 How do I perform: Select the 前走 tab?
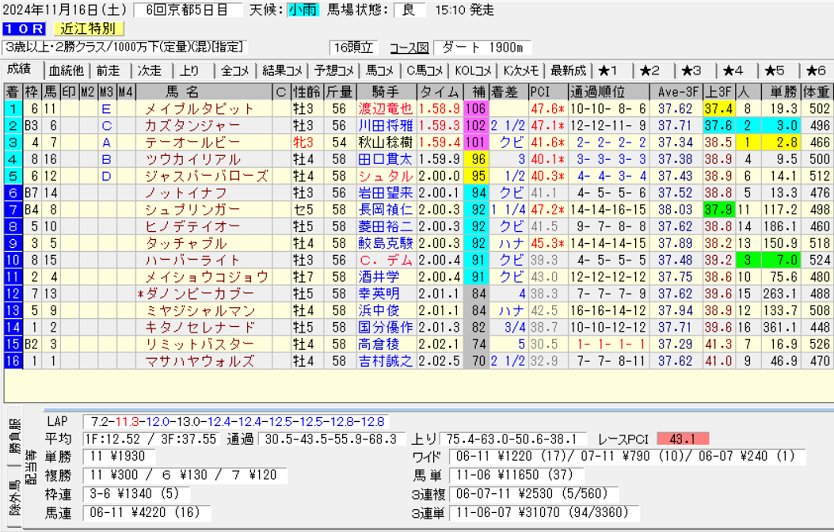pos(107,70)
